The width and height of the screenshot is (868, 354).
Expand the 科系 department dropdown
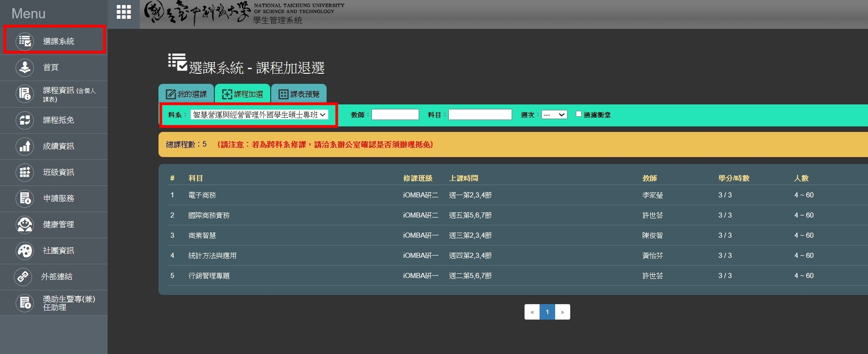(259, 114)
